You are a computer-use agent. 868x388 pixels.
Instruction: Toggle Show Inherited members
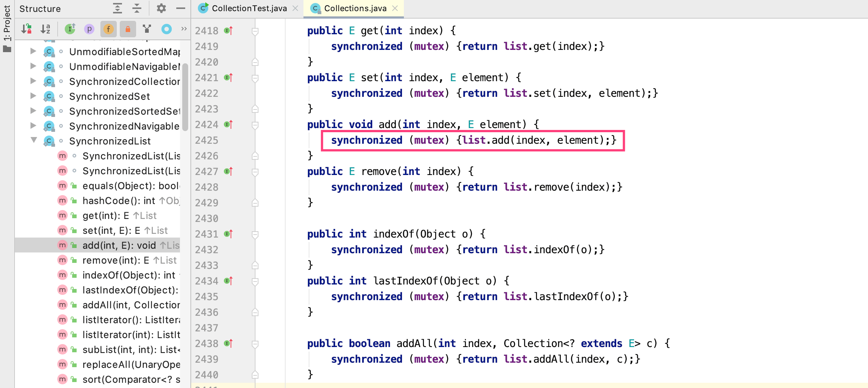(70, 29)
